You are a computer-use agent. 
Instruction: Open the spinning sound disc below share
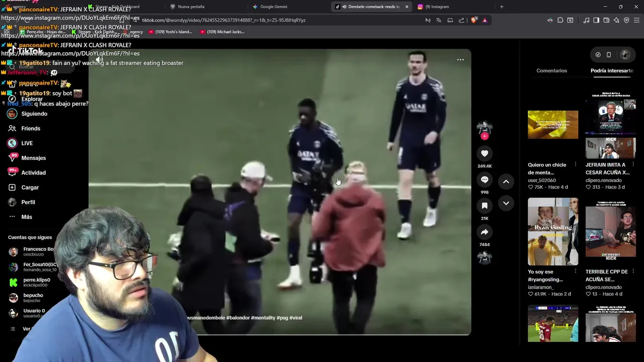[485, 258]
